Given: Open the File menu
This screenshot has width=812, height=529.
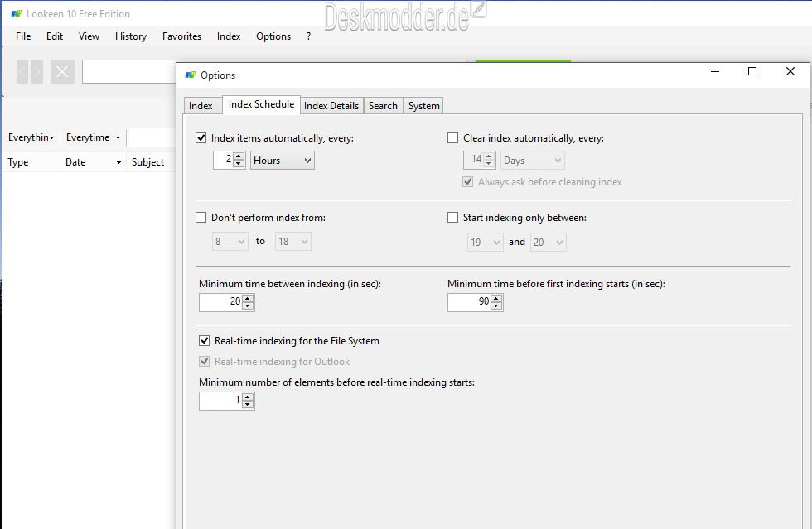Looking at the screenshot, I should pyautogui.click(x=23, y=36).
